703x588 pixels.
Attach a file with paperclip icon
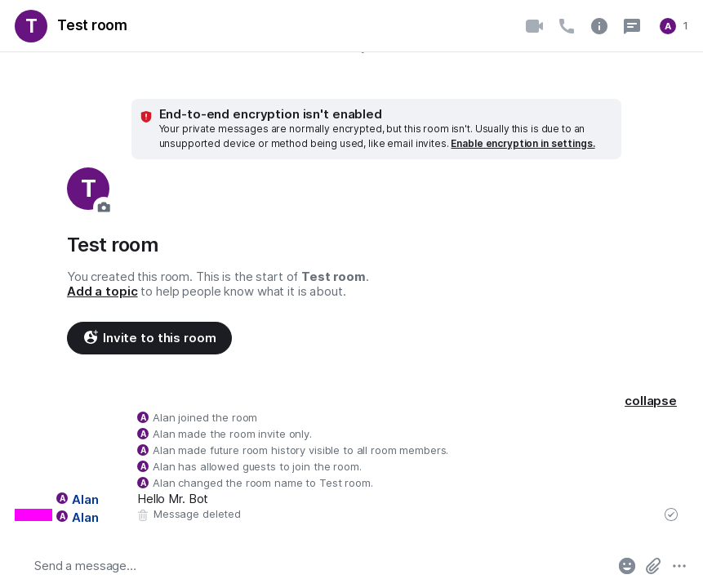pos(653,565)
